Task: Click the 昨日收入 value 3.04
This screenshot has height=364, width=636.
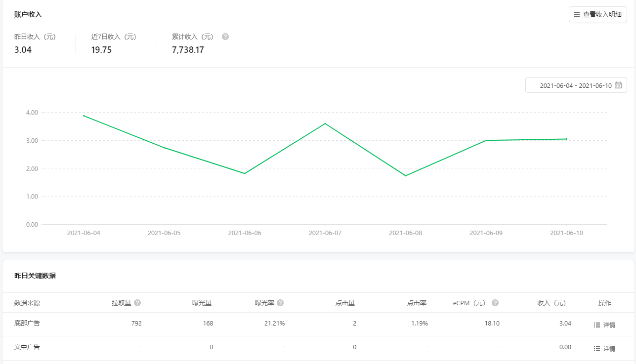Action: pos(23,50)
